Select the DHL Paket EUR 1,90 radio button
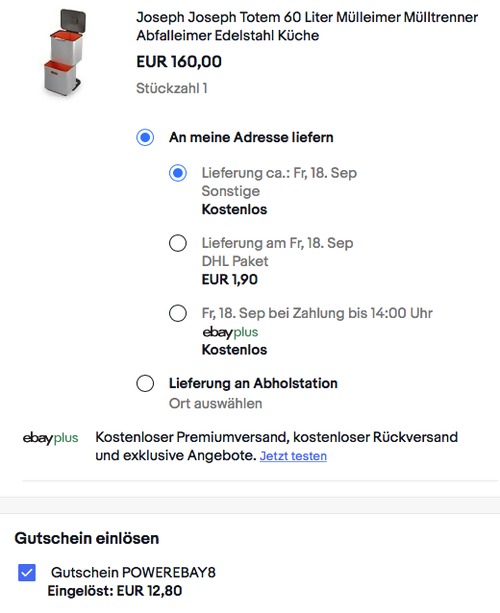500x613 pixels. [x=178, y=243]
